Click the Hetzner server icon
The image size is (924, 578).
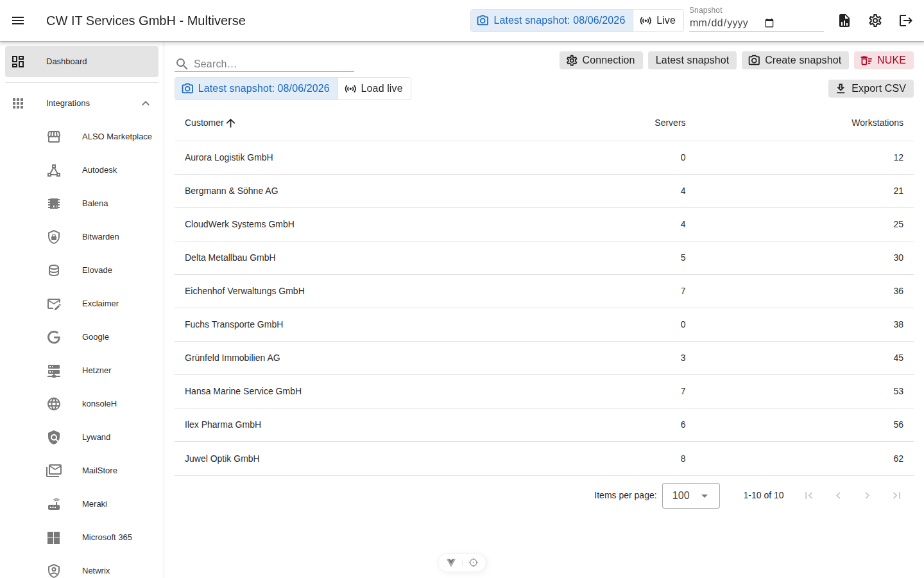54,371
